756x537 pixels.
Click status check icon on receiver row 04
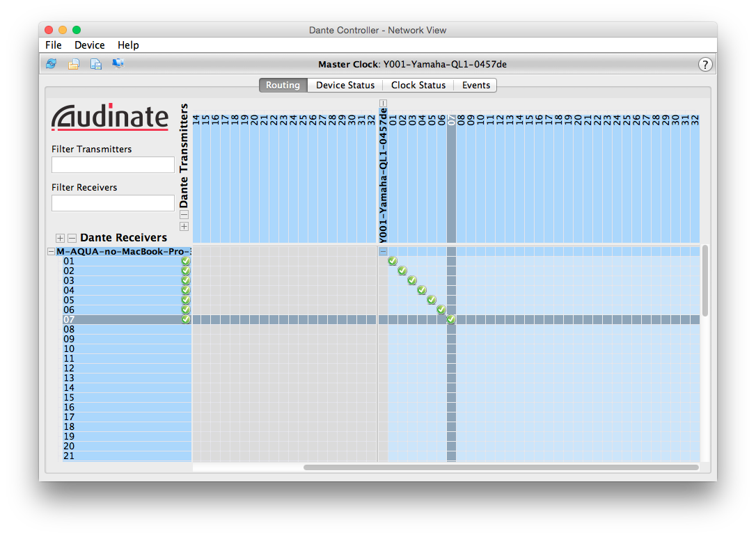(x=186, y=291)
